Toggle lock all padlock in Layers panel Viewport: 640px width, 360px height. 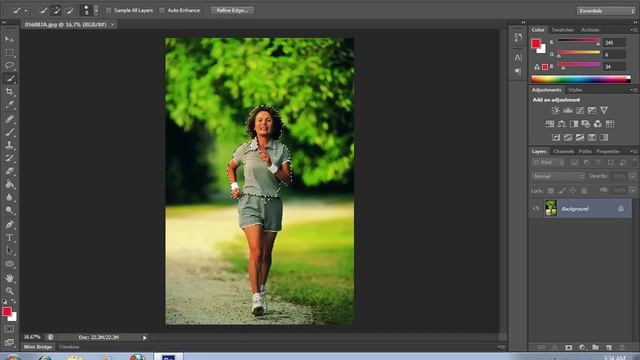pyautogui.click(x=584, y=191)
